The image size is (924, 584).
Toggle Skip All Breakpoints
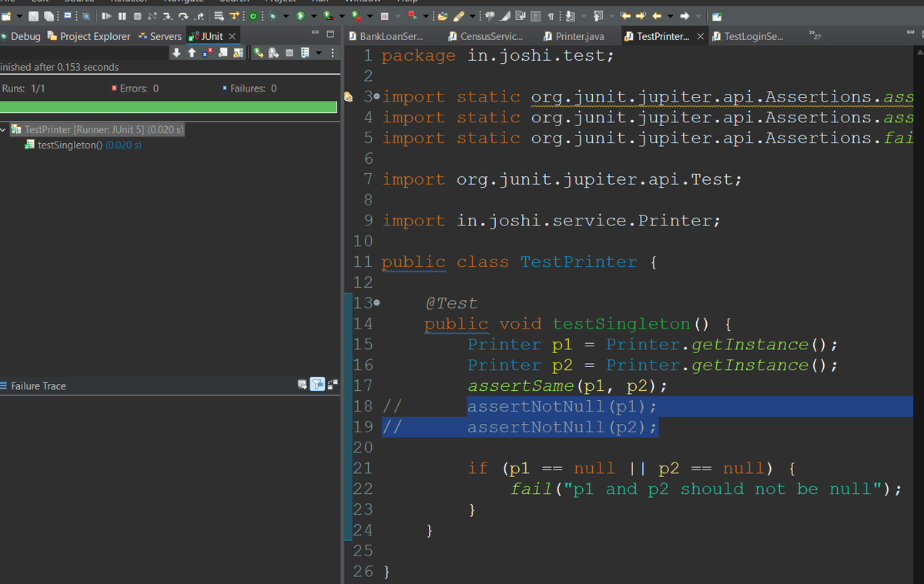coord(87,15)
